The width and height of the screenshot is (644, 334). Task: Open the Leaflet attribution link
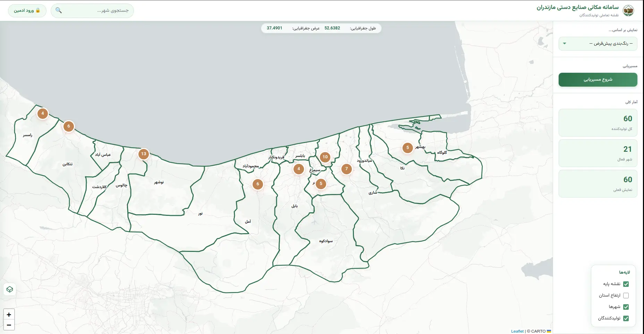(517, 331)
